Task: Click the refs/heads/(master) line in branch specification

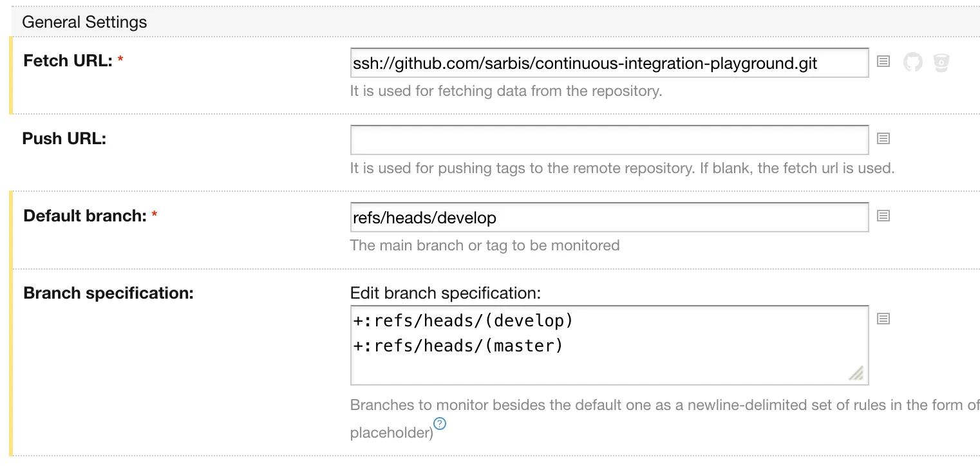Action: pyautogui.click(x=458, y=346)
